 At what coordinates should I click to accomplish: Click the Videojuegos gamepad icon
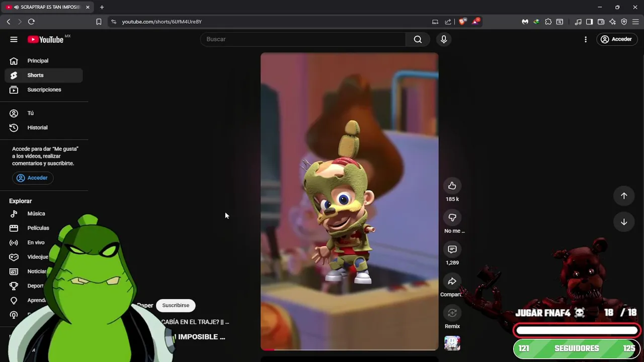coord(14,257)
